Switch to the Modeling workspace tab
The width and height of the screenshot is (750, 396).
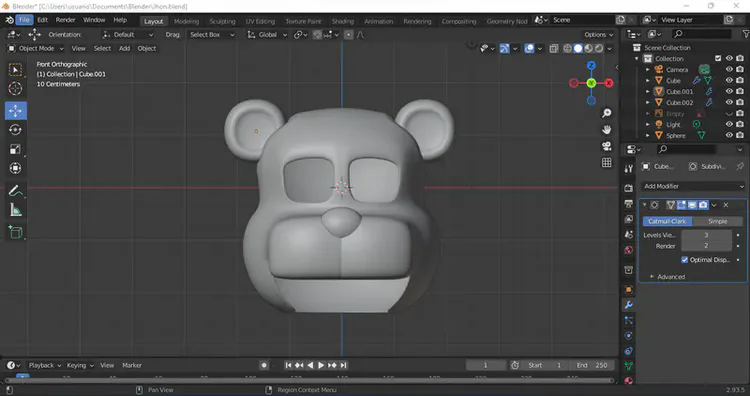pyautogui.click(x=186, y=21)
